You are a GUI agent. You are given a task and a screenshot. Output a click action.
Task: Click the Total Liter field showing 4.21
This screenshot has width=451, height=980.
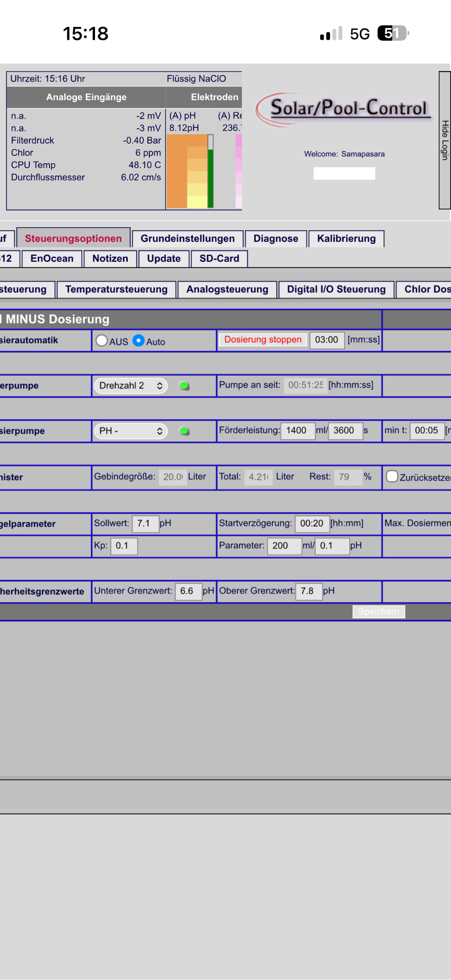point(258,477)
